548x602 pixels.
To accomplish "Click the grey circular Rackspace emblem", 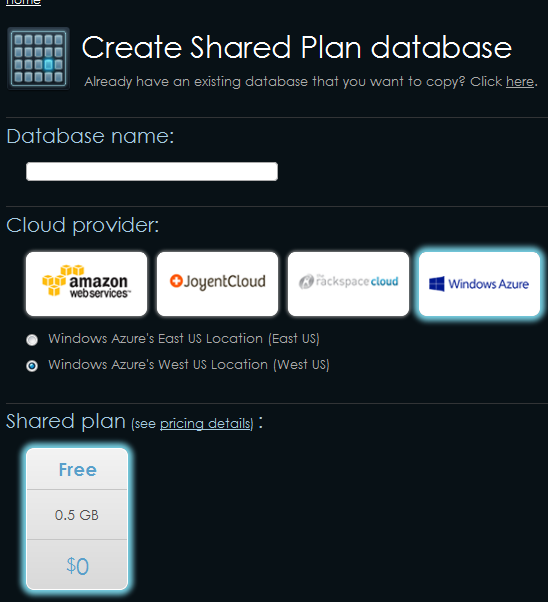I will (x=306, y=282).
